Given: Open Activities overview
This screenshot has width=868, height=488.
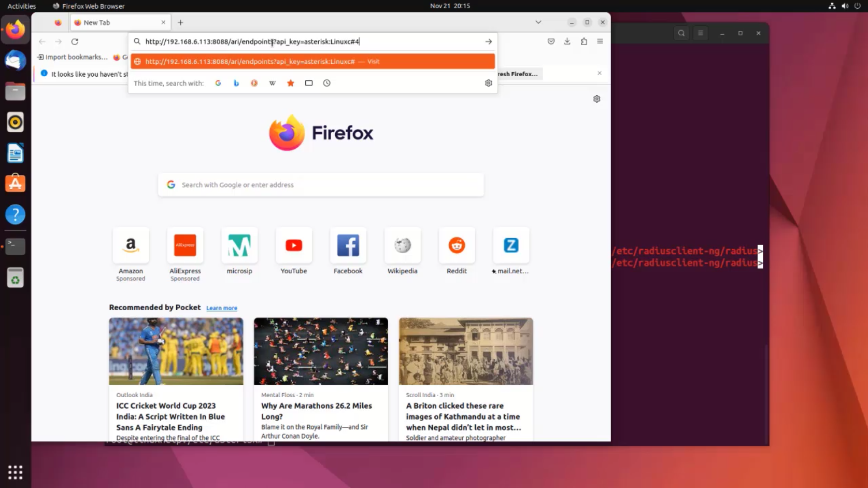Looking at the screenshot, I should pos(22,6).
